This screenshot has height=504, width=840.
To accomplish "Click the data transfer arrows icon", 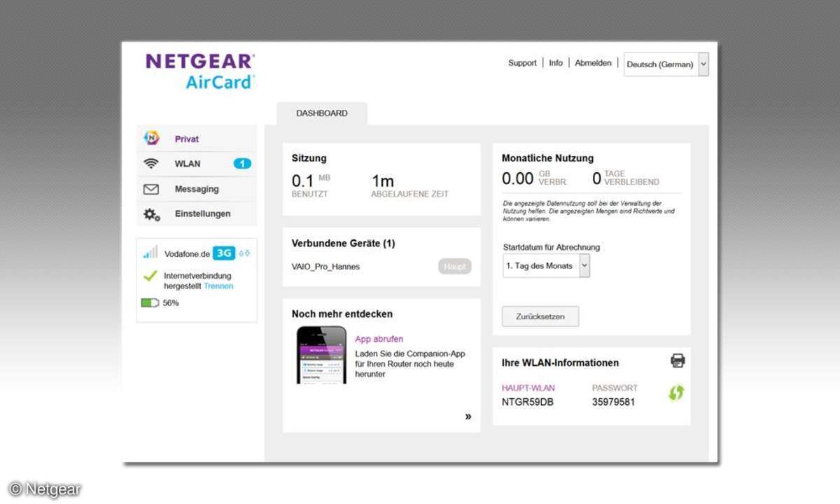I will point(244,253).
